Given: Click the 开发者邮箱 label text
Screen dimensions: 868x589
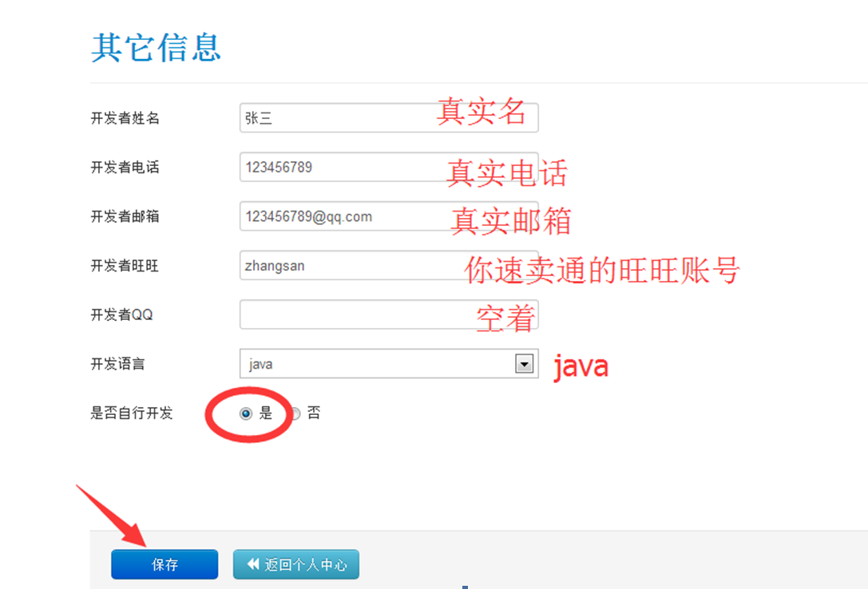Looking at the screenshot, I should point(125,216).
